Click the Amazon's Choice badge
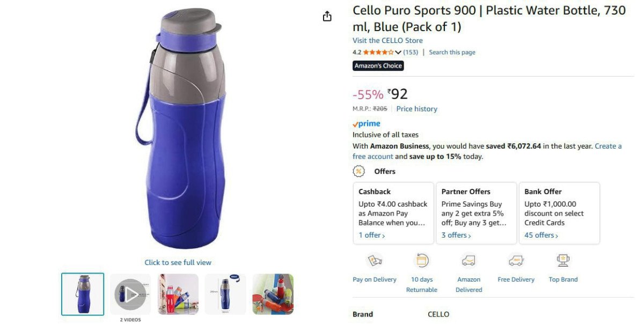644x324 pixels. pos(378,65)
